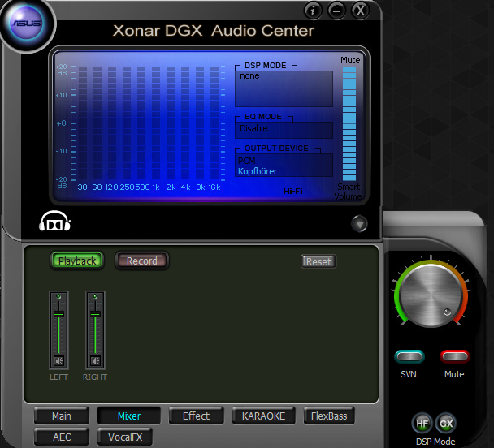Click the EQ MODE 'Disable' field

click(284, 130)
